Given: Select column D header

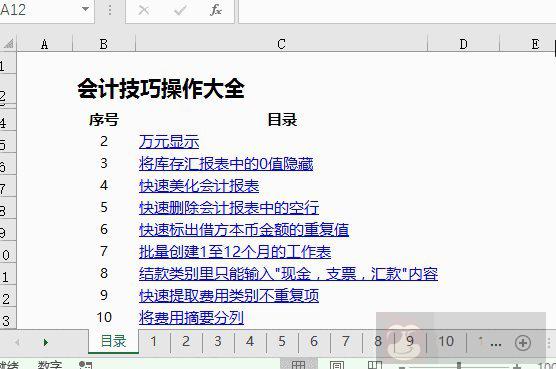Looking at the screenshot, I should pos(463,44).
